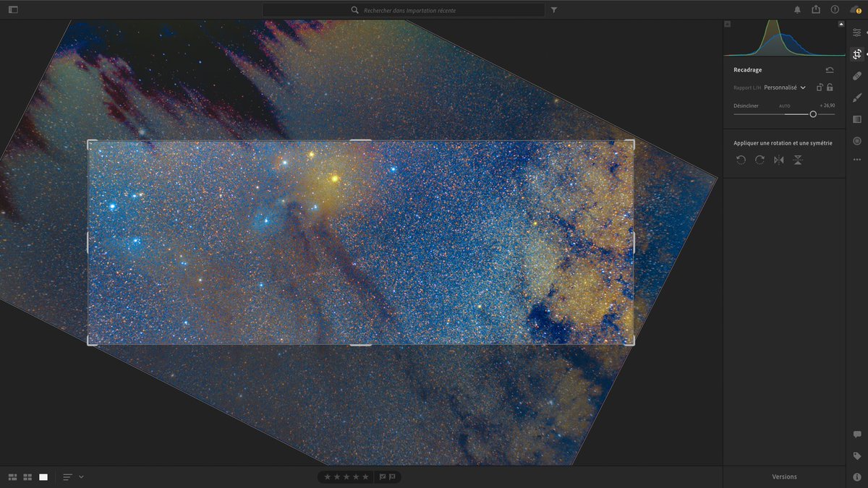Click the crop box left edge middle handle
Image resolution: width=868 pixels, height=488 pixels.
(x=88, y=242)
